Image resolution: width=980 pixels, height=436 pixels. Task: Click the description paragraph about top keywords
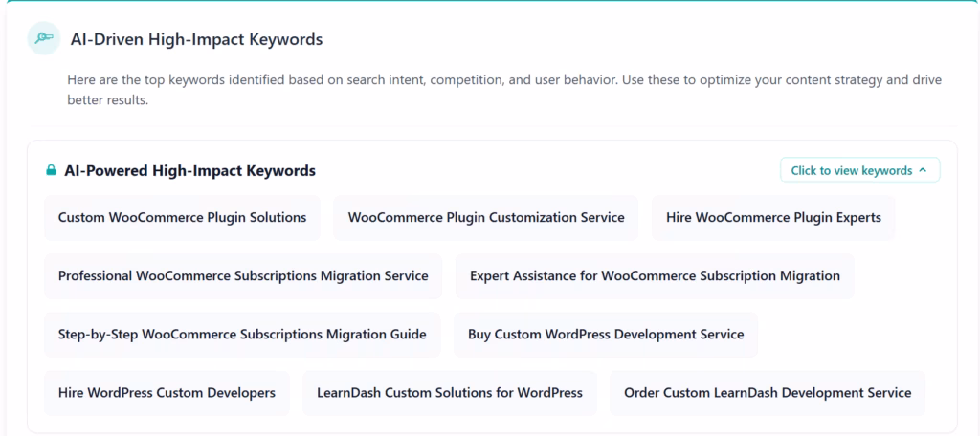504,90
